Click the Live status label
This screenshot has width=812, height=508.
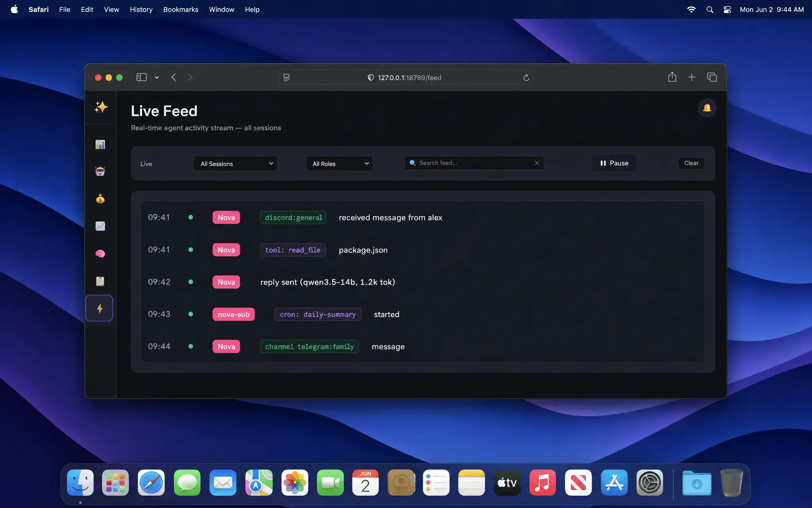tap(146, 164)
